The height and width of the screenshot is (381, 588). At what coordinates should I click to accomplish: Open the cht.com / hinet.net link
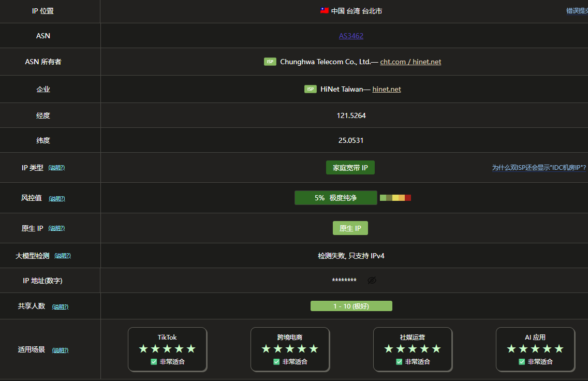pos(410,62)
